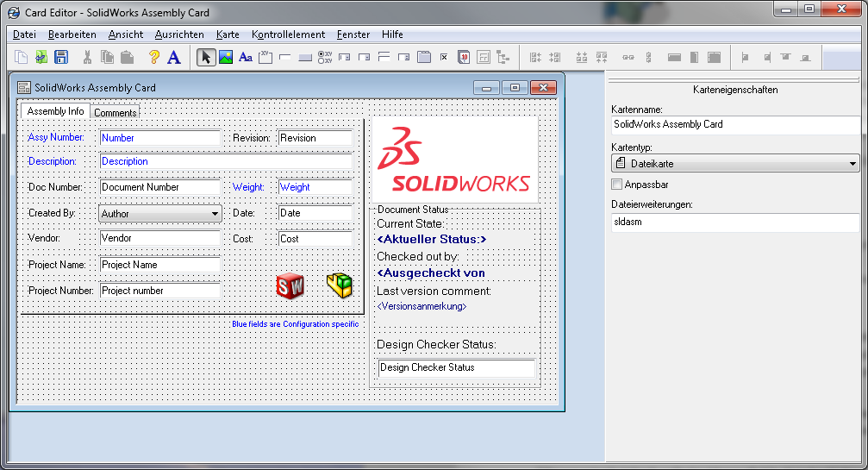Select the yellow assembly icon on card

pyautogui.click(x=340, y=285)
